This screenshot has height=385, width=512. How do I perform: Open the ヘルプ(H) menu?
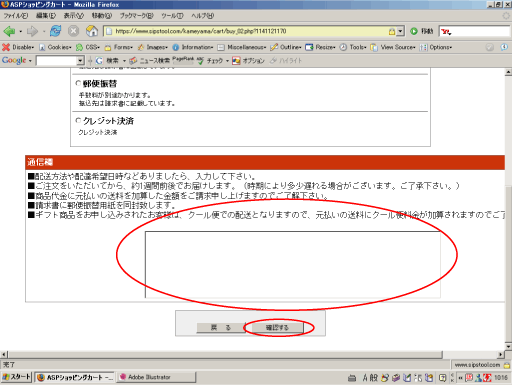(x=202, y=16)
